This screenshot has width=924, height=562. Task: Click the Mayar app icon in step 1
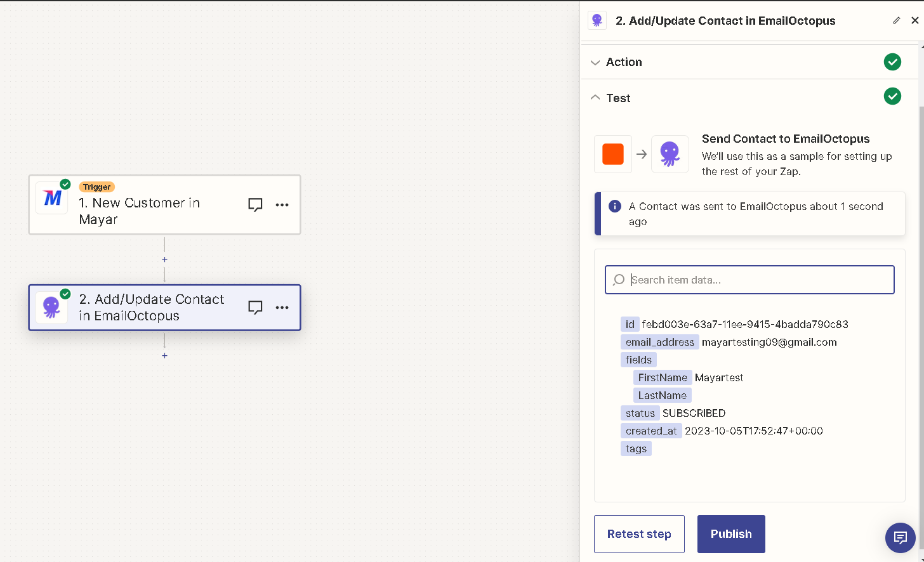pyautogui.click(x=52, y=198)
